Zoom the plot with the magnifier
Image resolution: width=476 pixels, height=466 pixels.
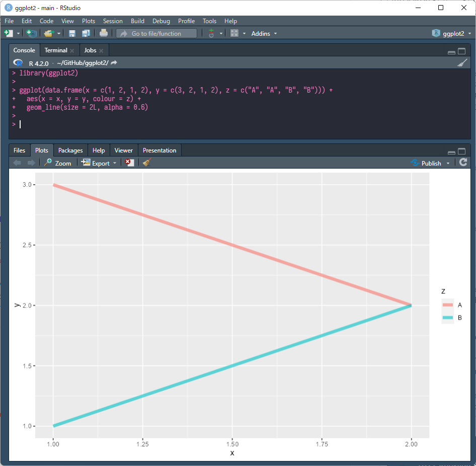coord(57,163)
